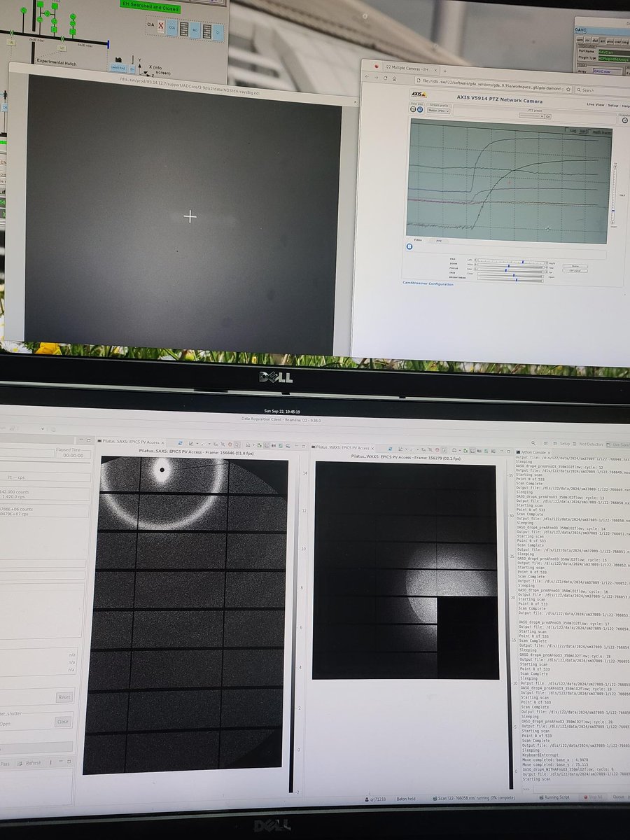The image size is (630, 840).
Task: Click the crosshair in the NDStdArrays image viewer
Action: [190, 217]
